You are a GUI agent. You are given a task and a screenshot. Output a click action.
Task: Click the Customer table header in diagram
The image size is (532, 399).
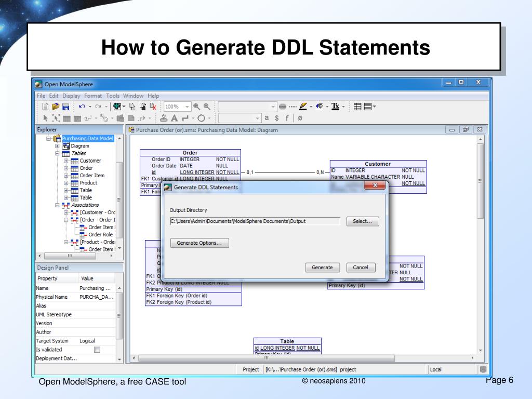pos(378,164)
